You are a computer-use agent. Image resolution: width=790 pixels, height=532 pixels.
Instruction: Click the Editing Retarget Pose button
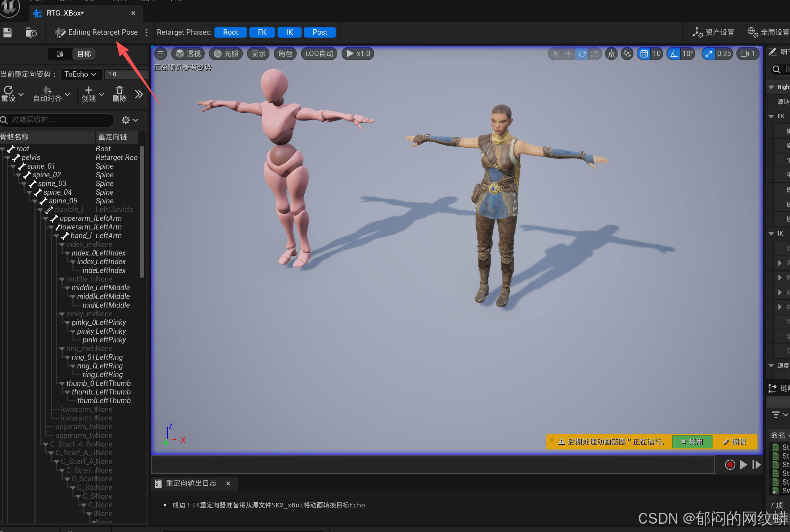point(97,33)
